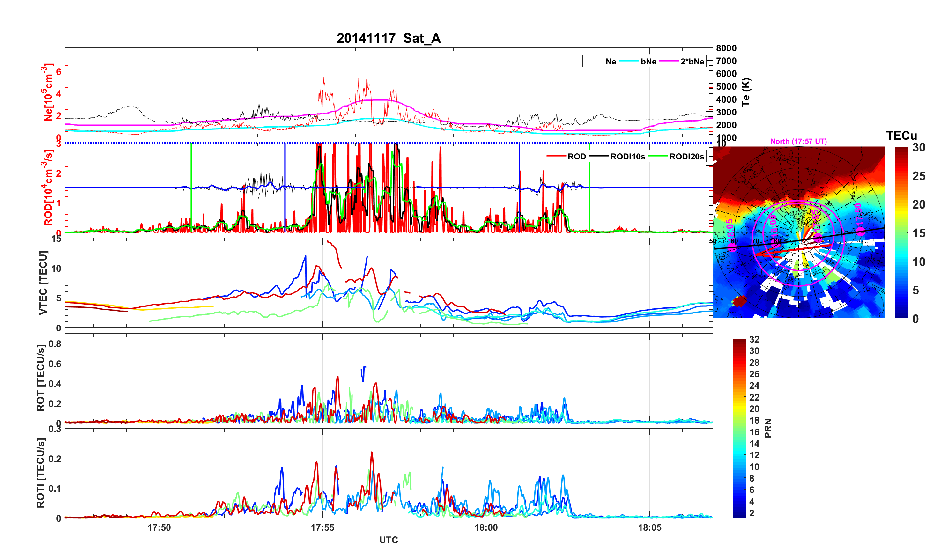
Task: Click the 17:55 time tick label
Action: point(322,528)
